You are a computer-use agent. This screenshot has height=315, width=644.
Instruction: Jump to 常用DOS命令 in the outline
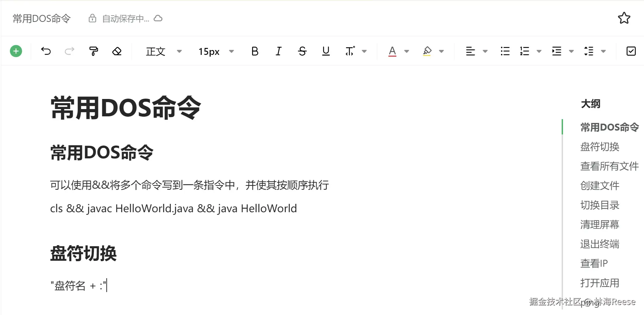(x=610, y=127)
